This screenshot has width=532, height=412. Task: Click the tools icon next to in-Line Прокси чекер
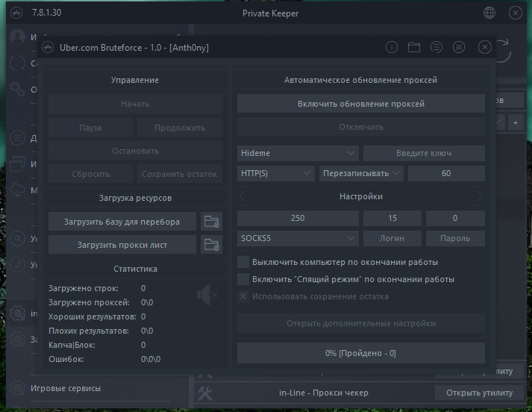tap(205, 393)
